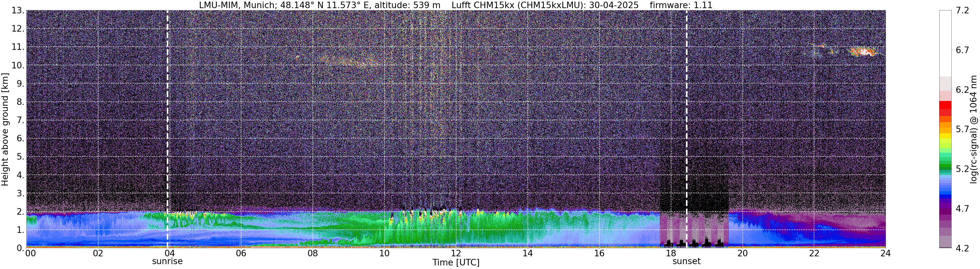Viewport: 980px width, 269px height.
Task: Click the x-axis tick label '20'
Action: coord(743,253)
